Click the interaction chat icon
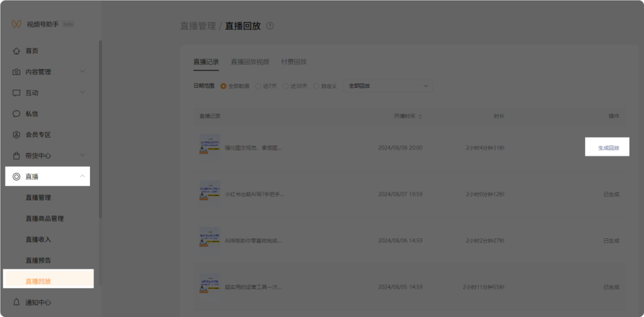The width and height of the screenshot is (644, 317). click(17, 93)
